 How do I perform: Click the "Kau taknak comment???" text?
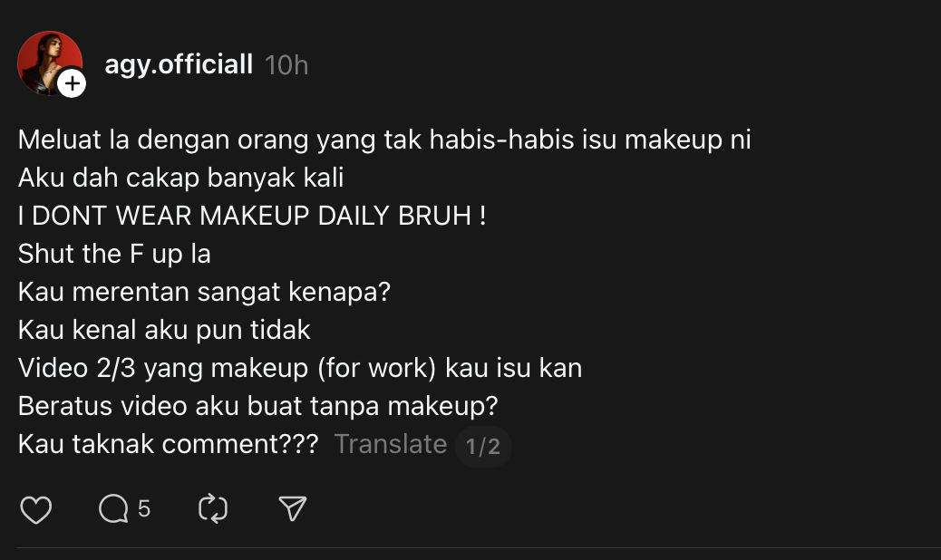[168, 445]
